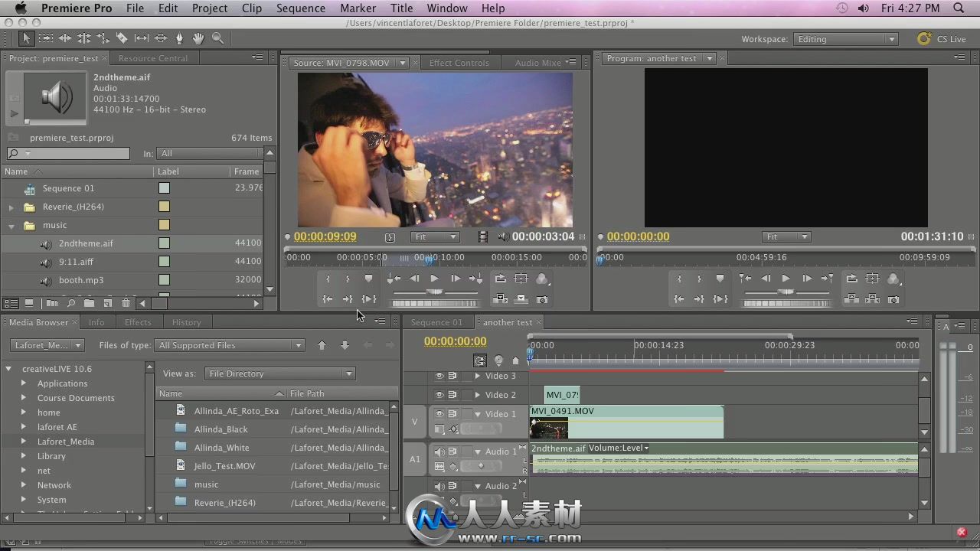Collapse the music bin
The image size is (980, 551).
tap(11, 226)
